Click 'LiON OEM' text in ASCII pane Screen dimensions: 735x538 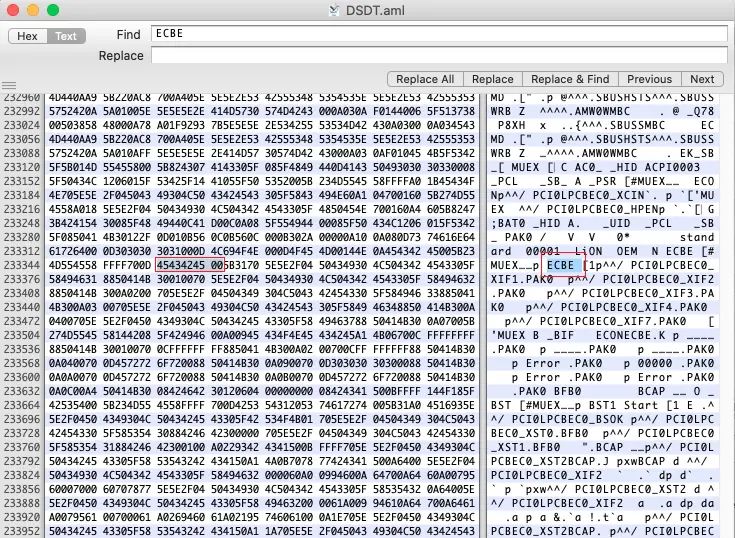coord(606,251)
